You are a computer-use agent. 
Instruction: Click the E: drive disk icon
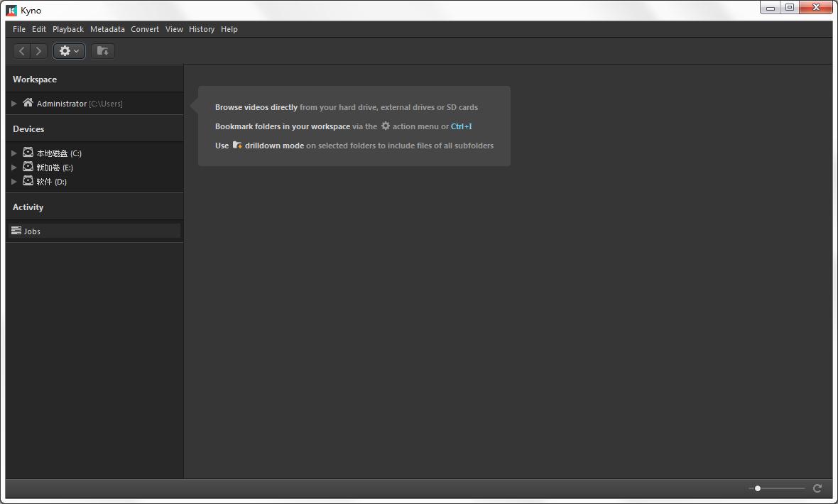coord(28,167)
